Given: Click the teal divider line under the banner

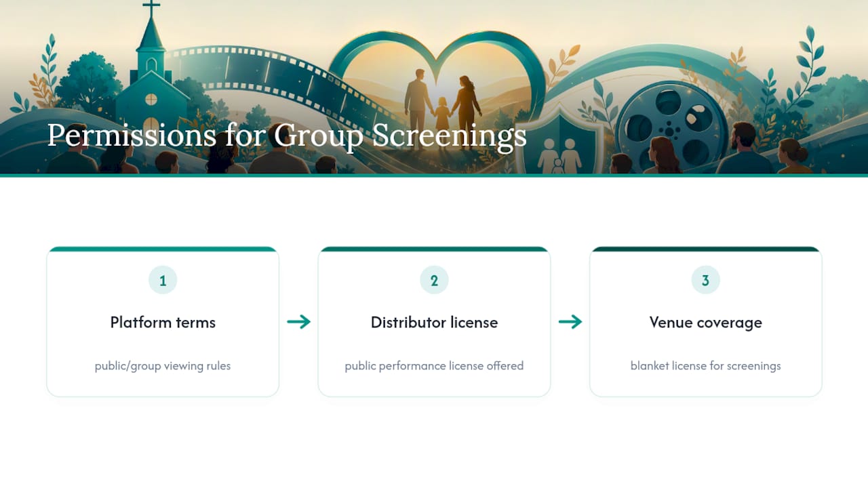Looking at the screenshot, I should [434, 176].
